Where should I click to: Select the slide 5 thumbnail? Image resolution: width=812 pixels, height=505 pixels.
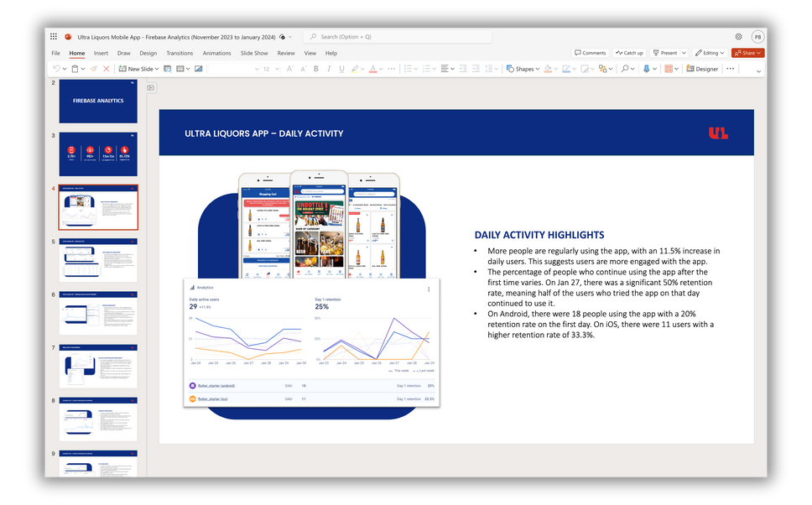98,260
